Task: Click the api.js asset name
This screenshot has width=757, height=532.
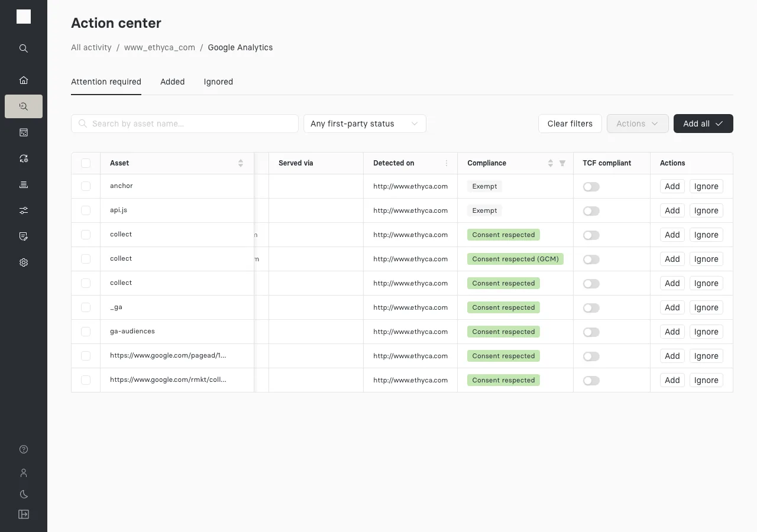Action: tap(118, 210)
